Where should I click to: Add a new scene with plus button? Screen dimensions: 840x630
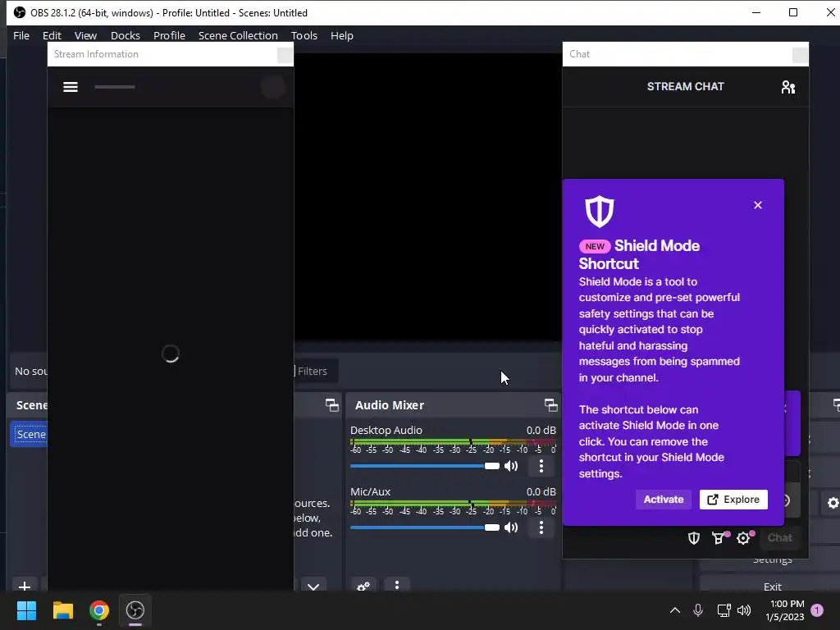click(24, 586)
